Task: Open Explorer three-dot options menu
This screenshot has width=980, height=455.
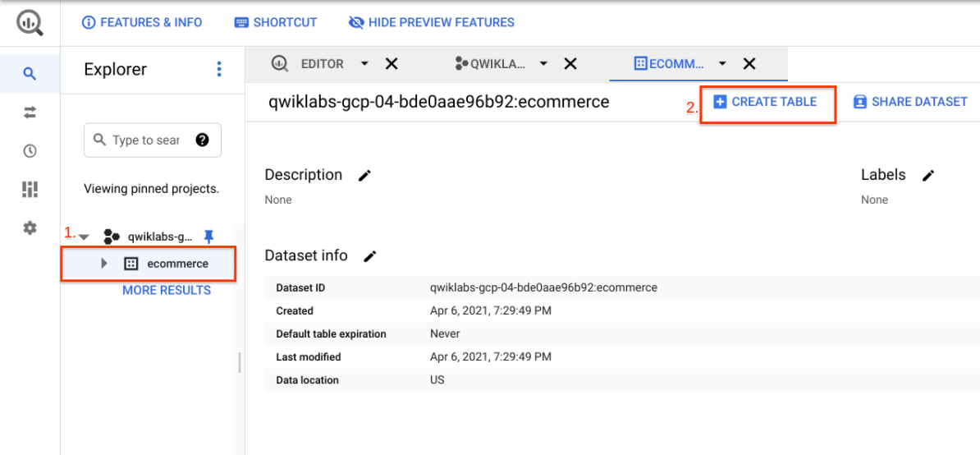Action: (219, 69)
